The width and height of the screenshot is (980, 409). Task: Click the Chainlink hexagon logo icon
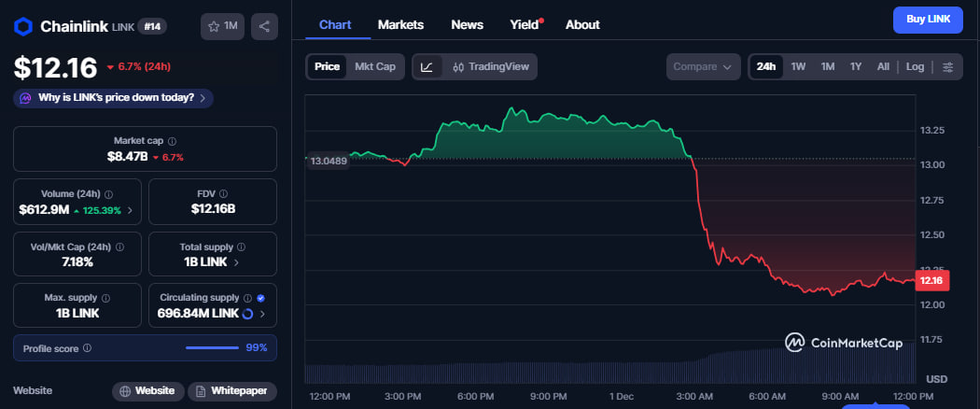23,26
